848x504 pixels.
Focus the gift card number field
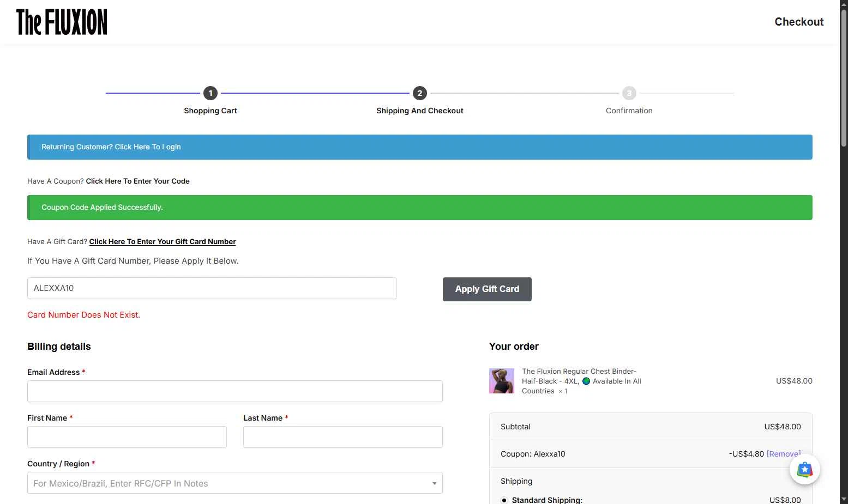[212, 288]
